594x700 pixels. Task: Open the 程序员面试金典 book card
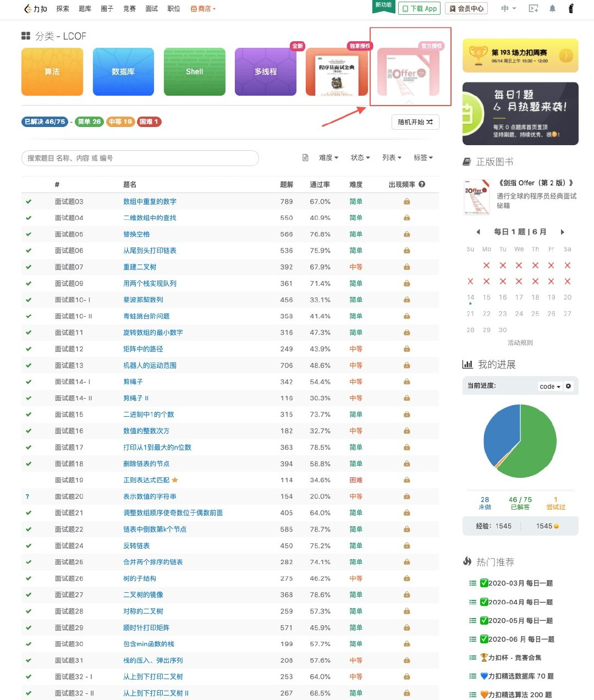point(337,71)
